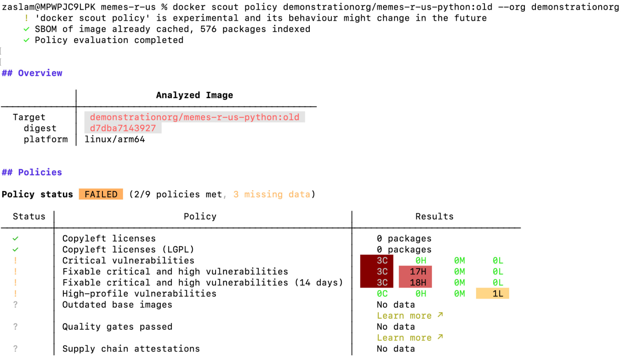
Task: Click the question mark for Supply chain attestations
Action: pyautogui.click(x=15, y=349)
